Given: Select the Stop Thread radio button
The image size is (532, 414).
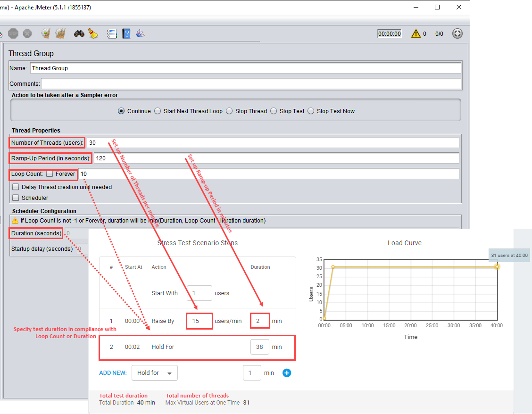Looking at the screenshot, I should [x=229, y=111].
